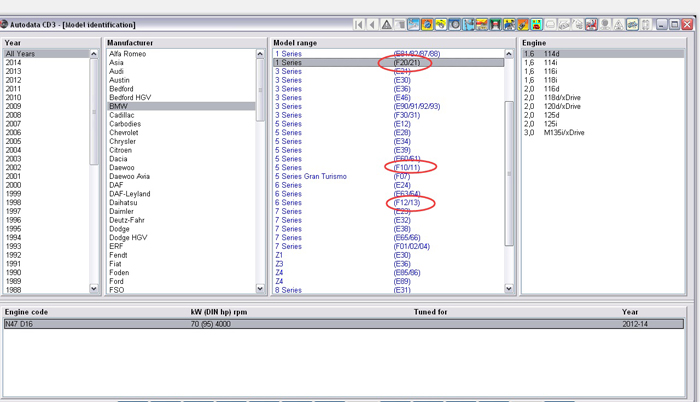The width and height of the screenshot is (700, 402).
Task: Open the warning triangle toolbar icon
Action: (387, 25)
